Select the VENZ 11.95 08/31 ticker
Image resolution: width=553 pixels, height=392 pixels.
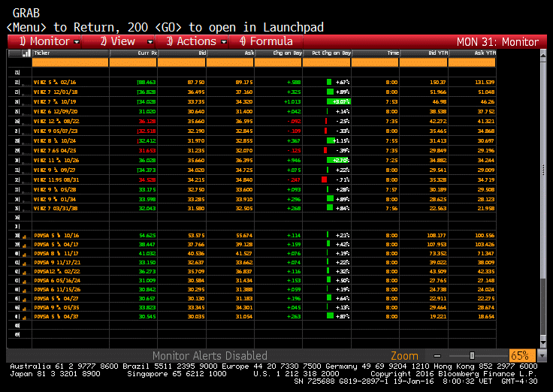click(56, 180)
